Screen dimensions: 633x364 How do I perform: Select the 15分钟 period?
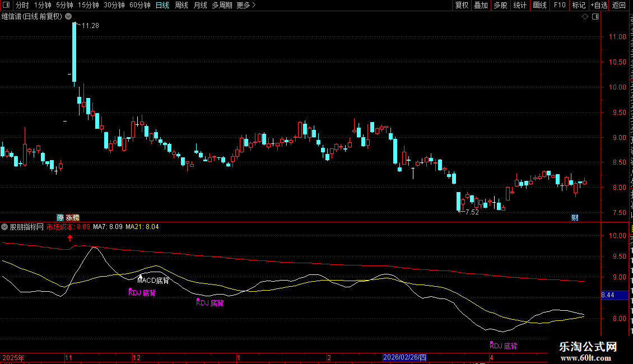tap(89, 5)
